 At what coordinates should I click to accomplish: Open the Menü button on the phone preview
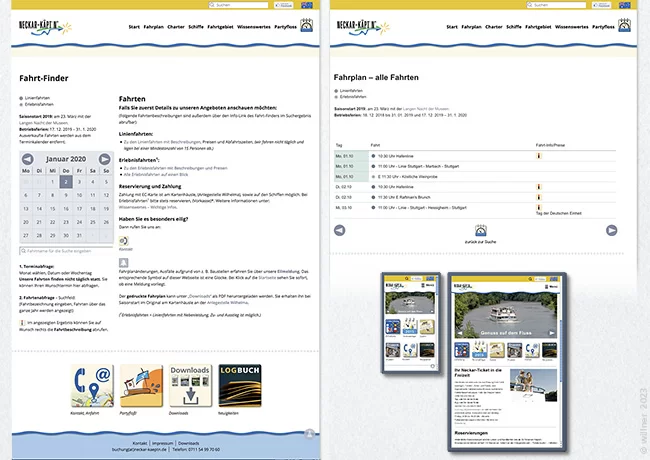click(x=427, y=285)
